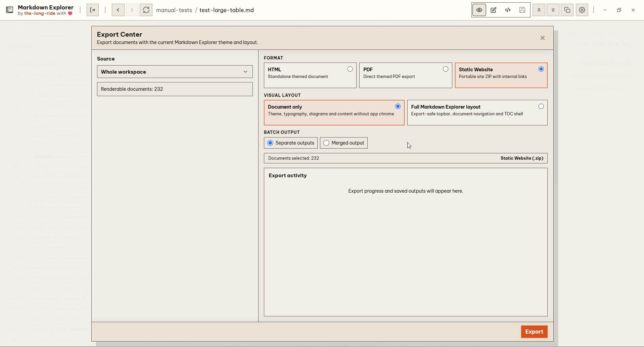Click 'Renderable documents: 232' info box
This screenshot has width=644, height=347.
point(175,89)
